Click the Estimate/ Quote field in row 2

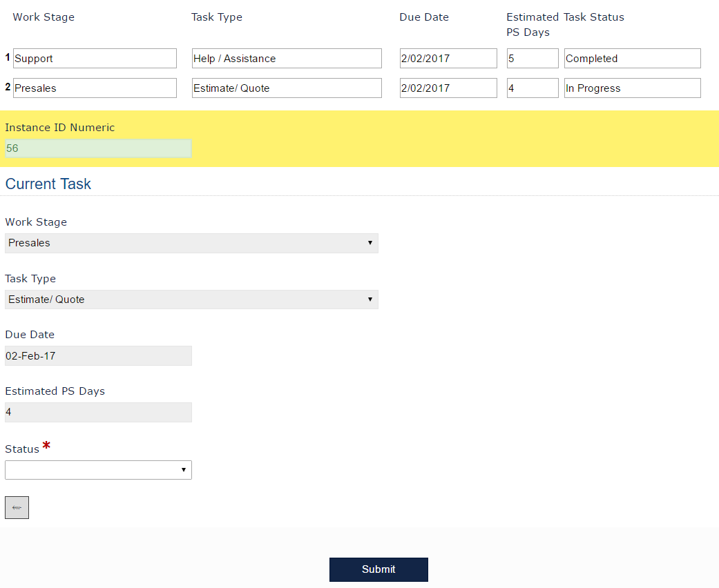pyautogui.click(x=287, y=88)
